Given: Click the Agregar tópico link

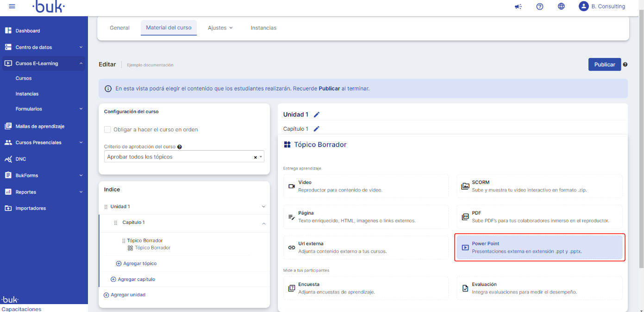Looking at the screenshot, I should pos(139,263).
